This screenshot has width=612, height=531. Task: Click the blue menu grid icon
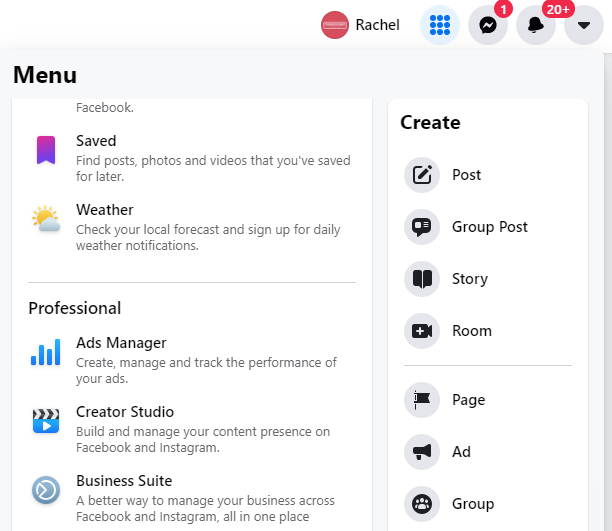point(440,25)
